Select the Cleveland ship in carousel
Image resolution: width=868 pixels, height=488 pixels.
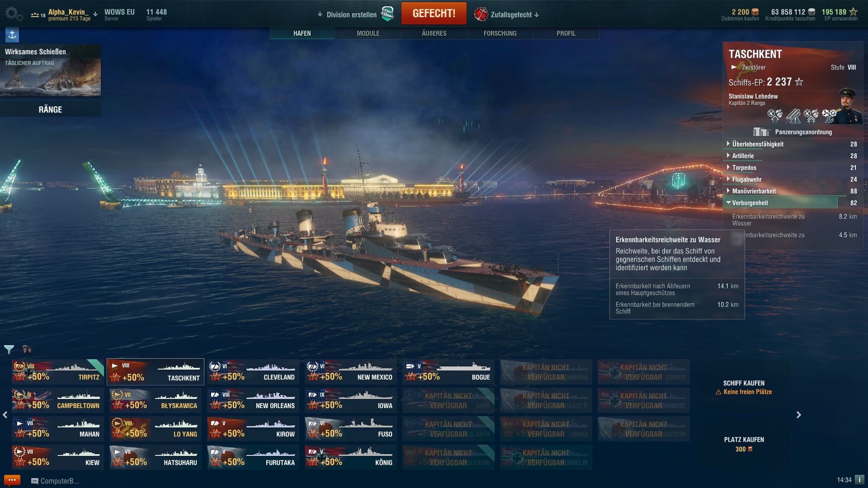click(x=253, y=372)
